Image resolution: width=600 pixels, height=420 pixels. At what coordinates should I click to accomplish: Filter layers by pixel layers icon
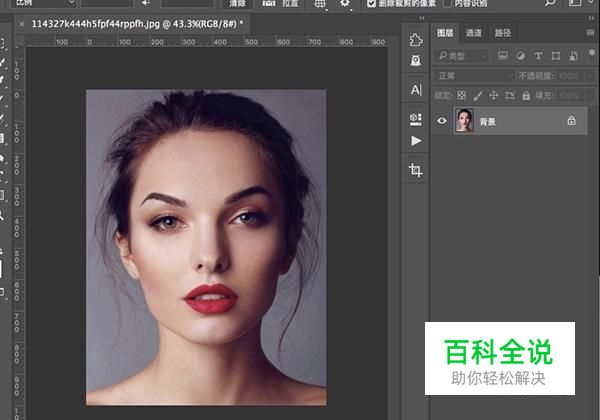click(x=503, y=57)
